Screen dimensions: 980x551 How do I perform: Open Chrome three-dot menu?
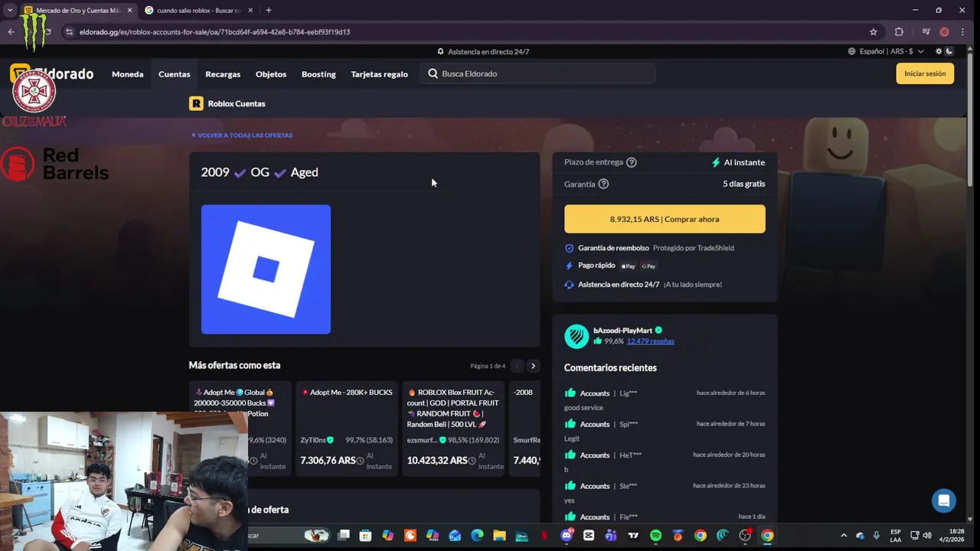click(962, 32)
